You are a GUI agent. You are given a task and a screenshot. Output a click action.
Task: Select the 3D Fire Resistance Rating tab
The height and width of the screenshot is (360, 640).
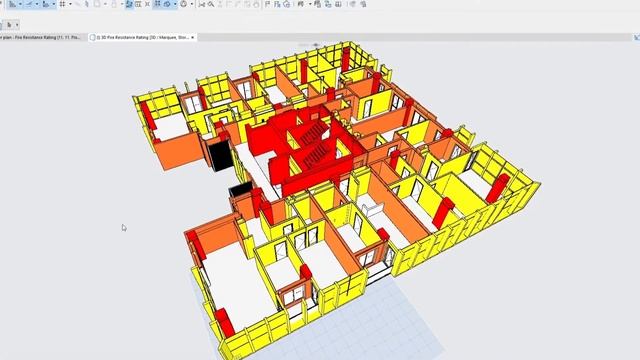tap(142, 37)
